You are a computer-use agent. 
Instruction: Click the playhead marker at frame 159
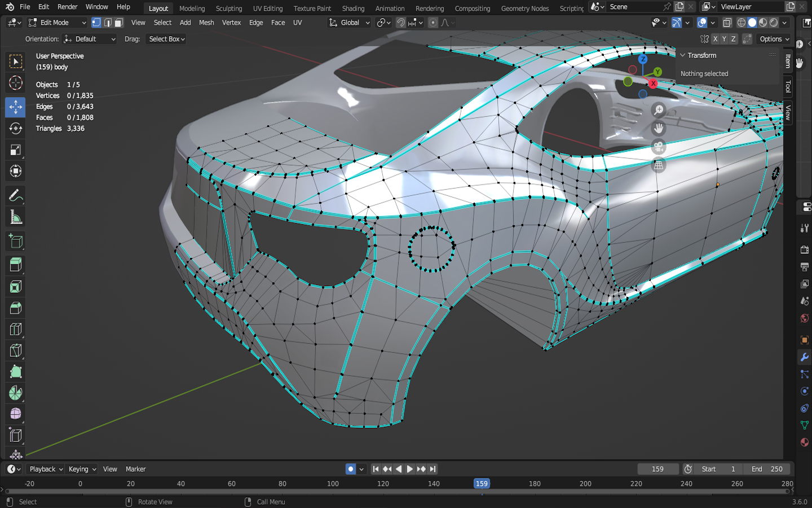[x=482, y=484]
